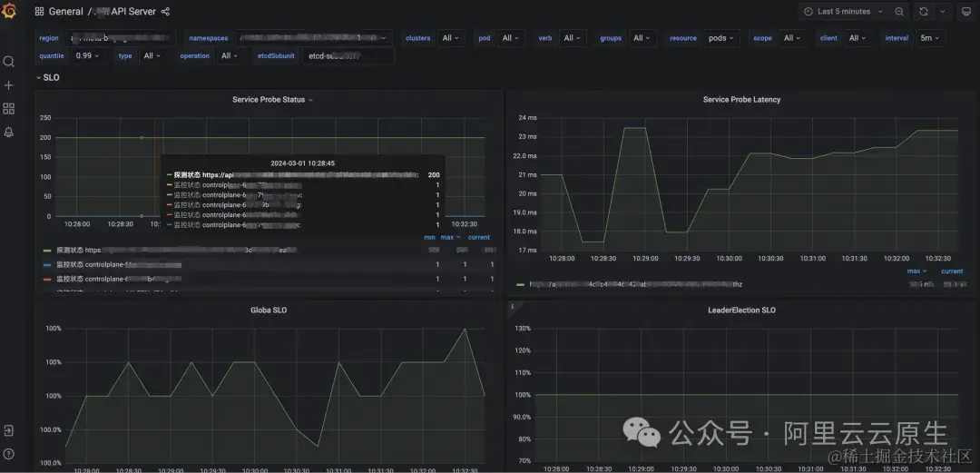Click the 250 label on probe status axis
980x473 pixels.
[45, 118]
